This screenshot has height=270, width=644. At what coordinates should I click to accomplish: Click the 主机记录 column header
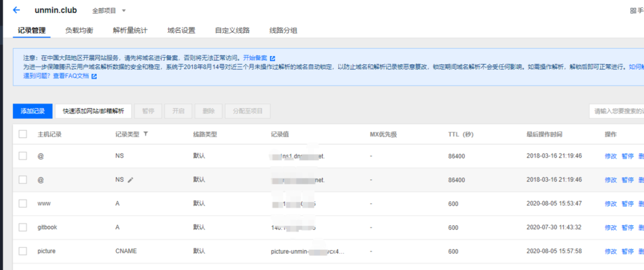49,134
